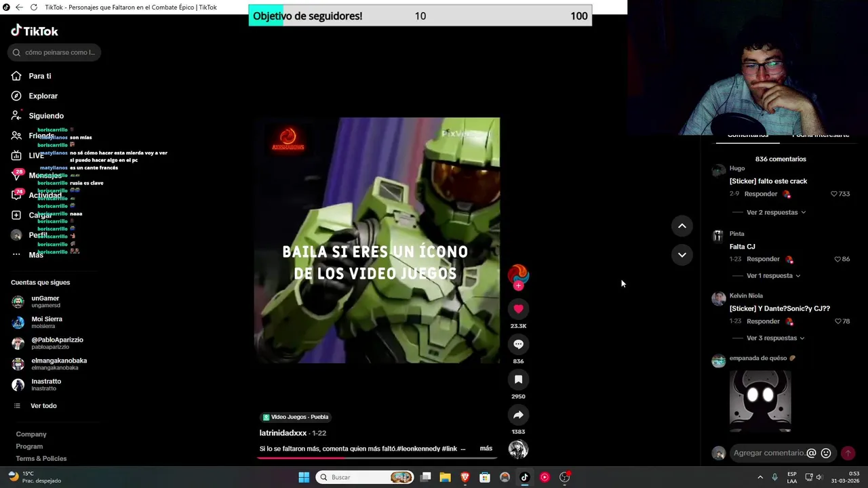The image size is (868, 488).
Task: Click the Agregar comentario field
Action: [x=769, y=453]
